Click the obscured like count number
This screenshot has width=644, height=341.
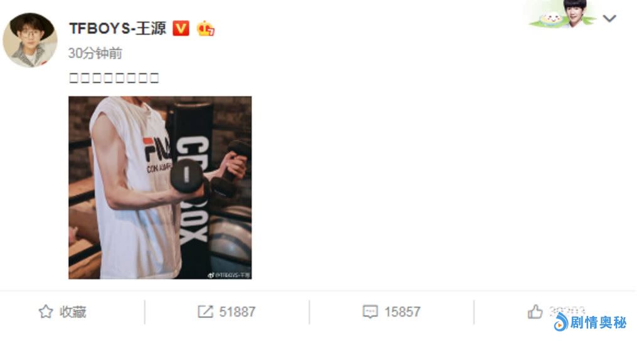[x=567, y=311]
